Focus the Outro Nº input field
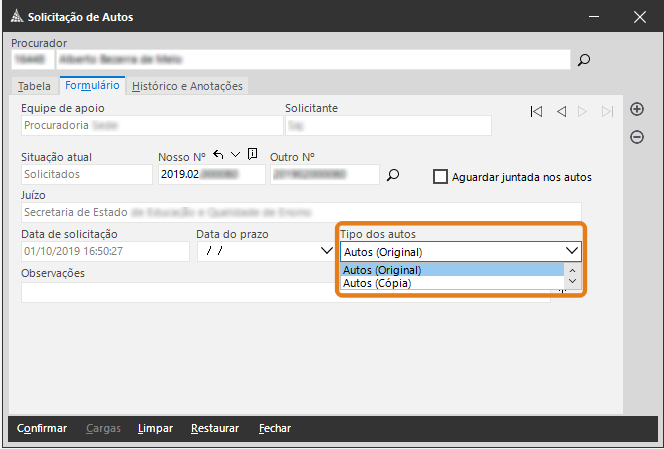Viewport: 664px width, 449px height. click(x=325, y=175)
